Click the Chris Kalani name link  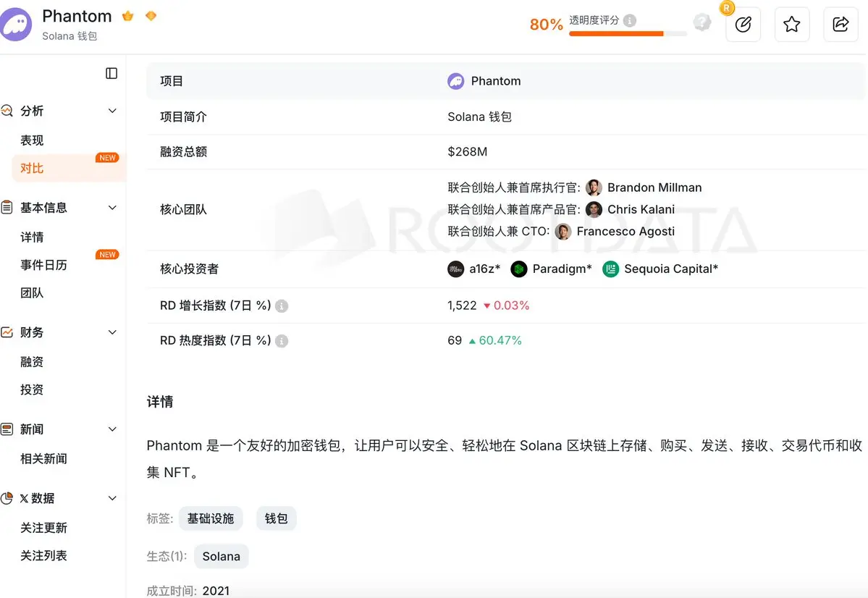[x=641, y=209]
